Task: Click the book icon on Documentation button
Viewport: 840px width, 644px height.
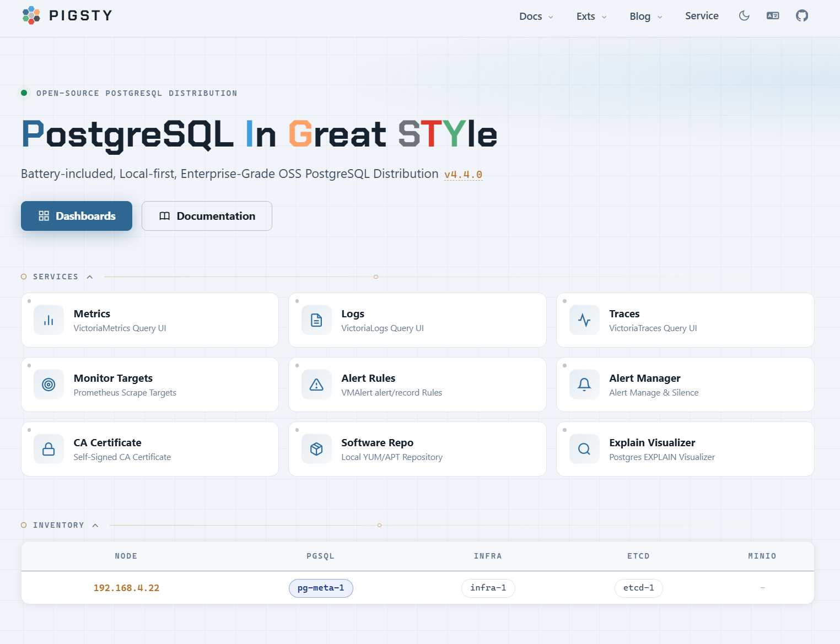Action: [164, 216]
